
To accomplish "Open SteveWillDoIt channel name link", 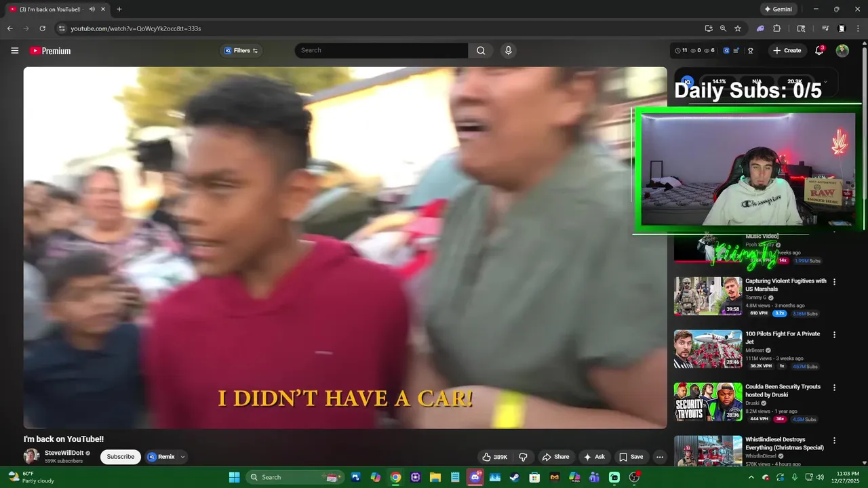I will [64, 453].
